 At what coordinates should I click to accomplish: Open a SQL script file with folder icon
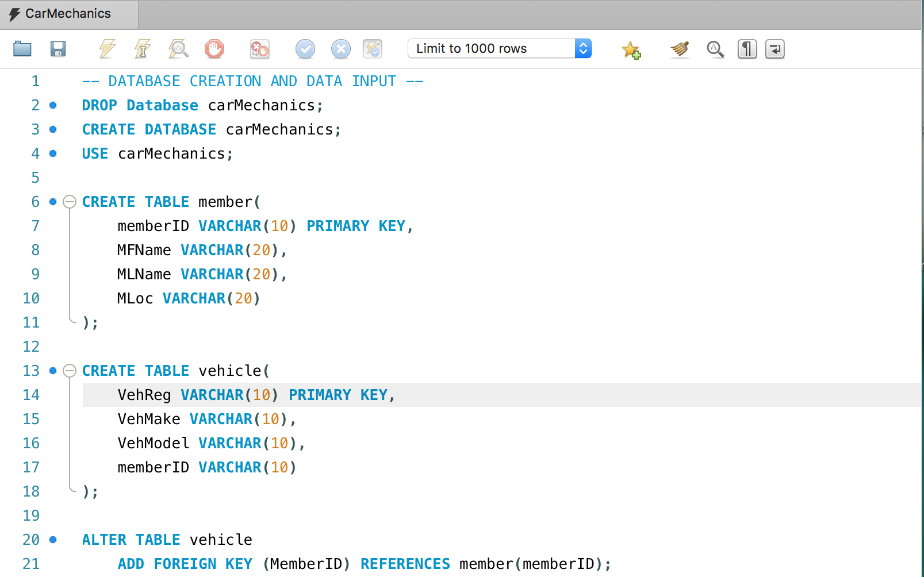point(22,49)
